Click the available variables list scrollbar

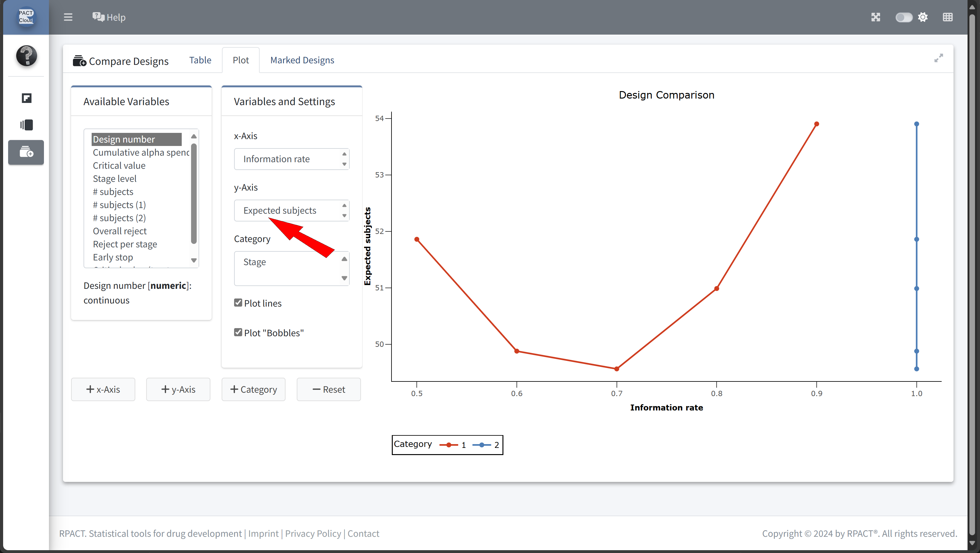pos(194,193)
